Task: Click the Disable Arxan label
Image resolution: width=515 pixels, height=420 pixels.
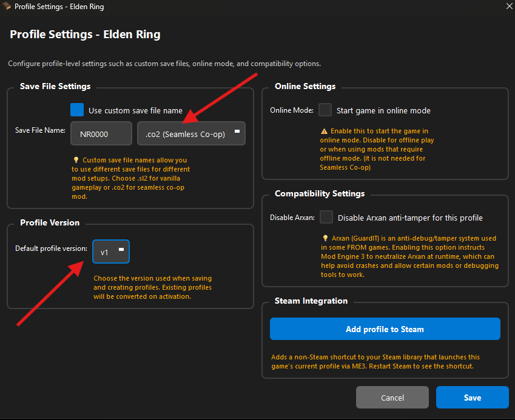Action: coord(292,217)
